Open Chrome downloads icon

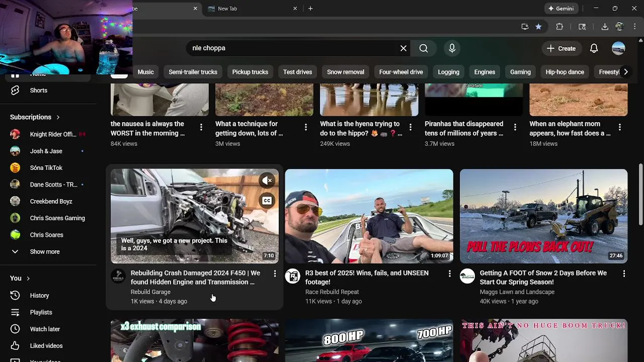click(x=605, y=27)
